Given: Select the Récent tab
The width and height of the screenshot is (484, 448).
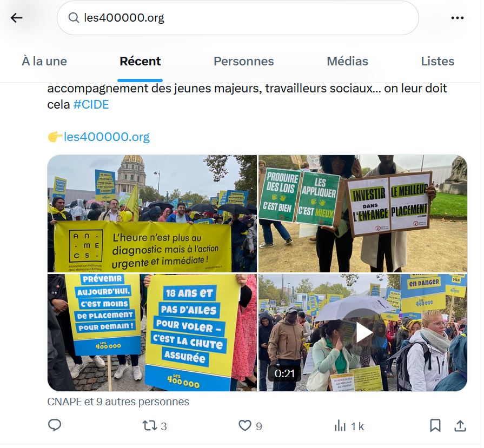Looking at the screenshot, I should (x=140, y=61).
